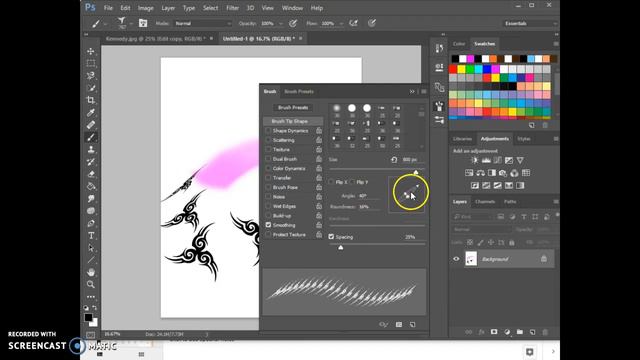Select the Brush tool in toolbox
Viewport: 640px width, 360px height.
[91, 137]
